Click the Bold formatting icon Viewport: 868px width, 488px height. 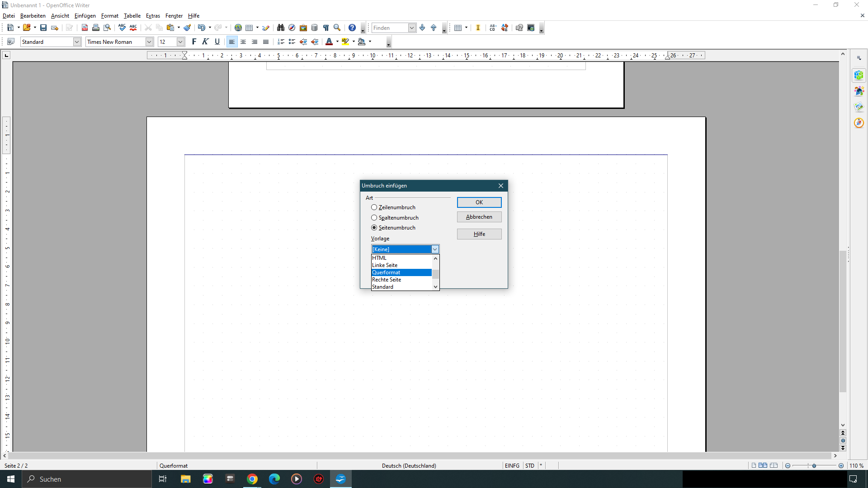pyautogui.click(x=194, y=42)
